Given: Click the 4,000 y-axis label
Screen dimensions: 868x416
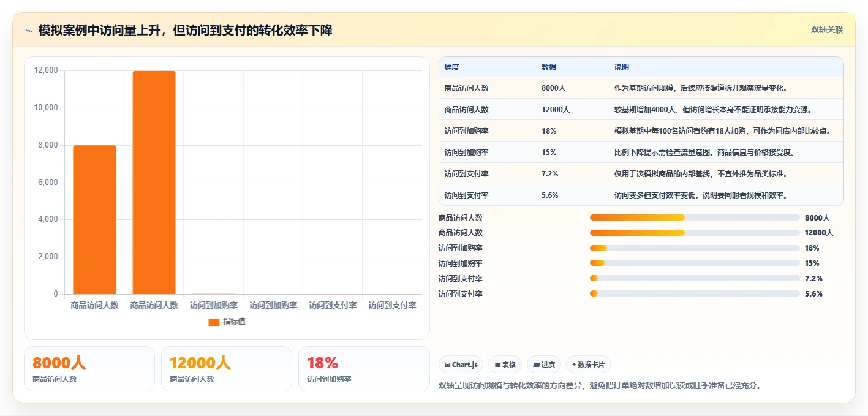Looking at the screenshot, I should (48, 219).
